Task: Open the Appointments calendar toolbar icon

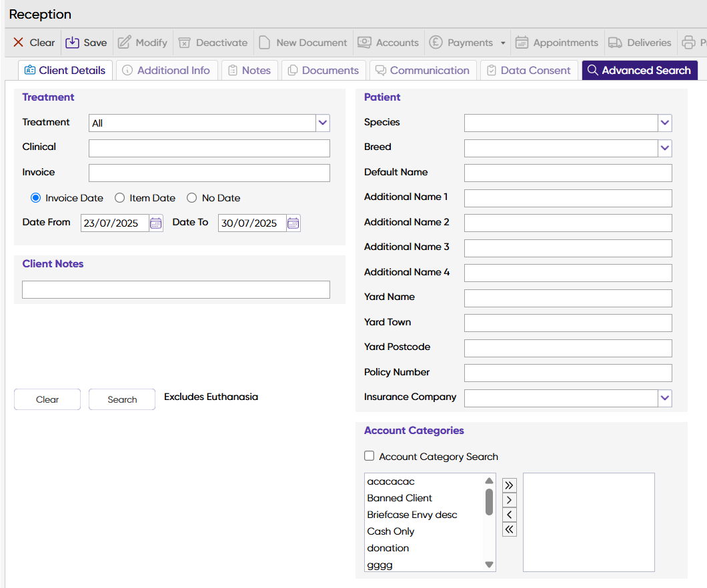Action: pos(522,43)
